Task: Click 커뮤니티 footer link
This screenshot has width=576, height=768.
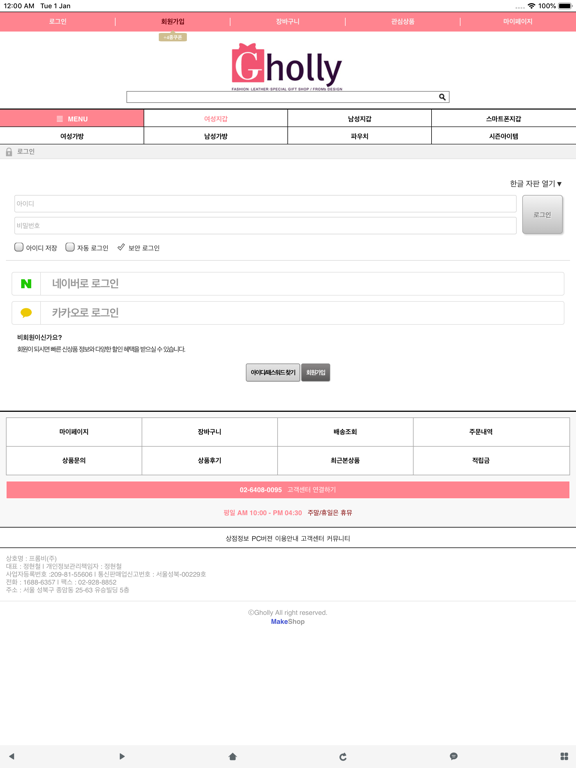Action: coord(338,538)
